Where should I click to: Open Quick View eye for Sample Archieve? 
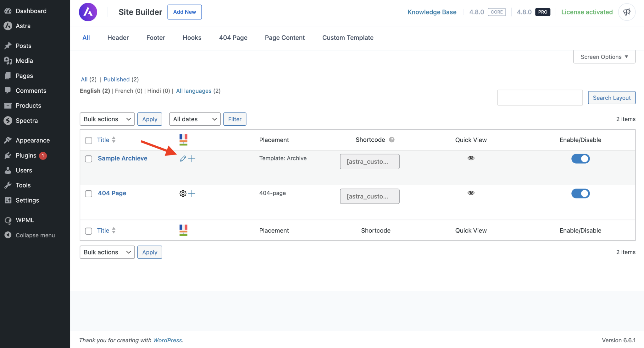(x=471, y=158)
